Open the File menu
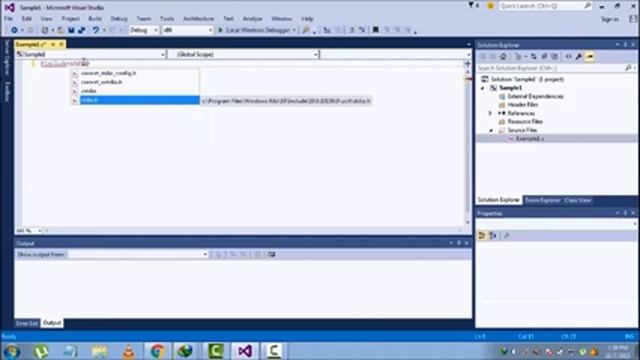640x360 pixels. pyautogui.click(x=8, y=19)
